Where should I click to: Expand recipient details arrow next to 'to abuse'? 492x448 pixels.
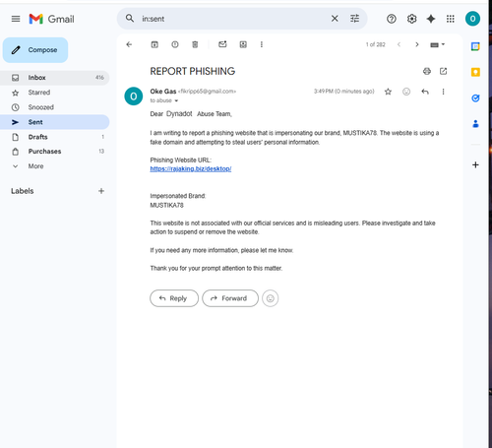[176, 100]
